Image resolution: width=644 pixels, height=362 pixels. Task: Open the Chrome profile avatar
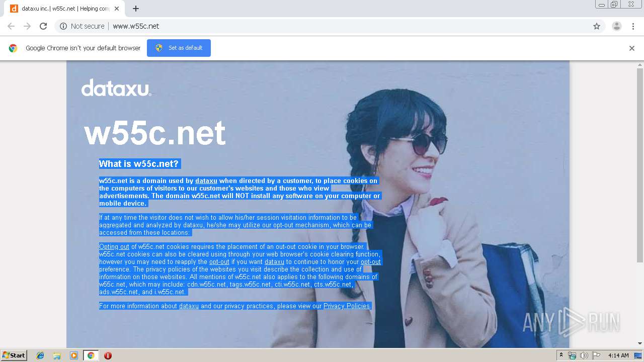click(x=617, y=26)
